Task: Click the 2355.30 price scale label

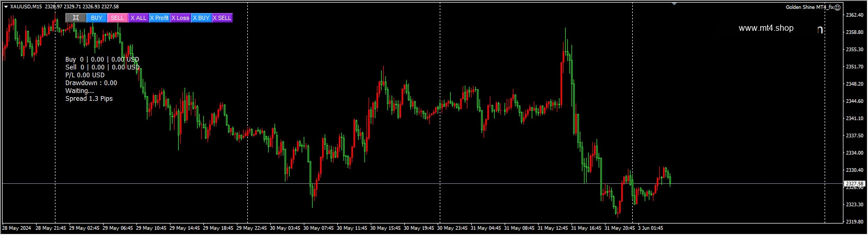Action: click(854, 50)
